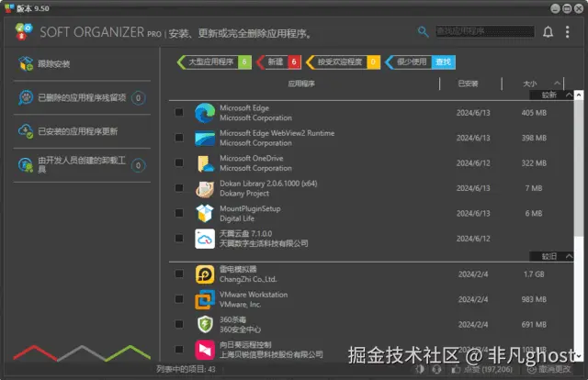Click the 列表中的项目: 43 status text
Screen dimensions: 588x380
tap(186, 370)
